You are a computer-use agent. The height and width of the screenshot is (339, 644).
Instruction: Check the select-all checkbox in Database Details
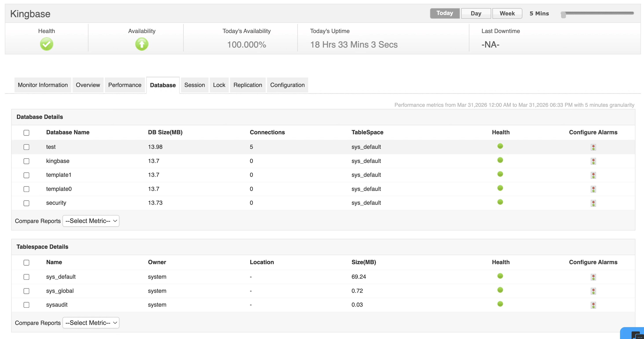(26, 133)
